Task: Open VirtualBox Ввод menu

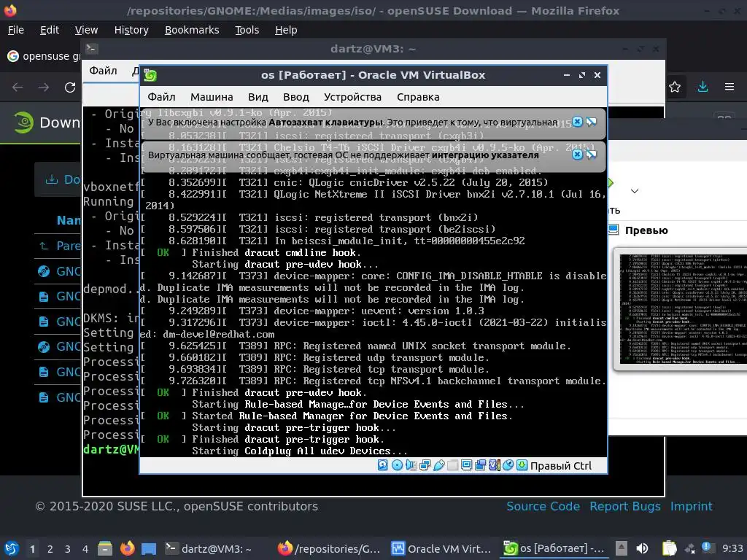Action: click(x=296, y=97)
